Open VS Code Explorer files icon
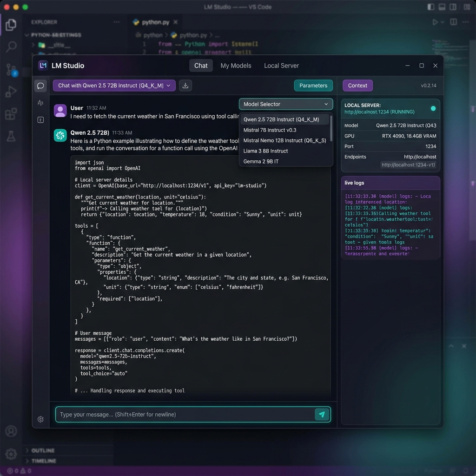The width and height of the screenshot is (476, 476). [11, 25]
